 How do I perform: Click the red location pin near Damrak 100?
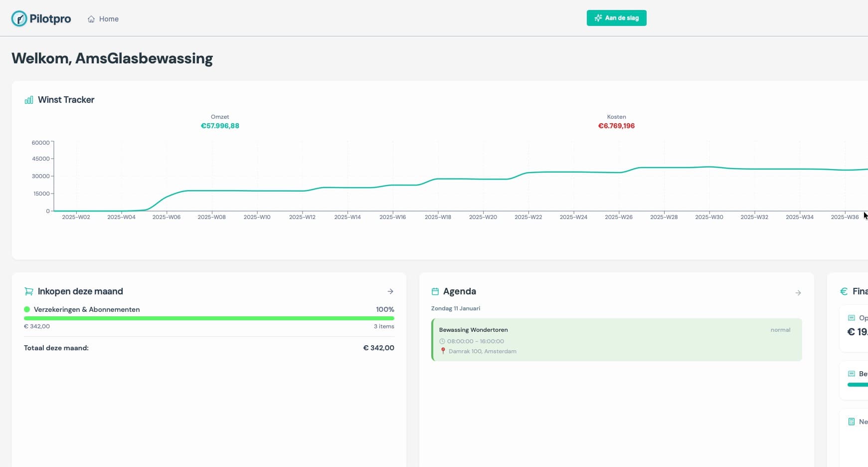(x=443, y=351)
